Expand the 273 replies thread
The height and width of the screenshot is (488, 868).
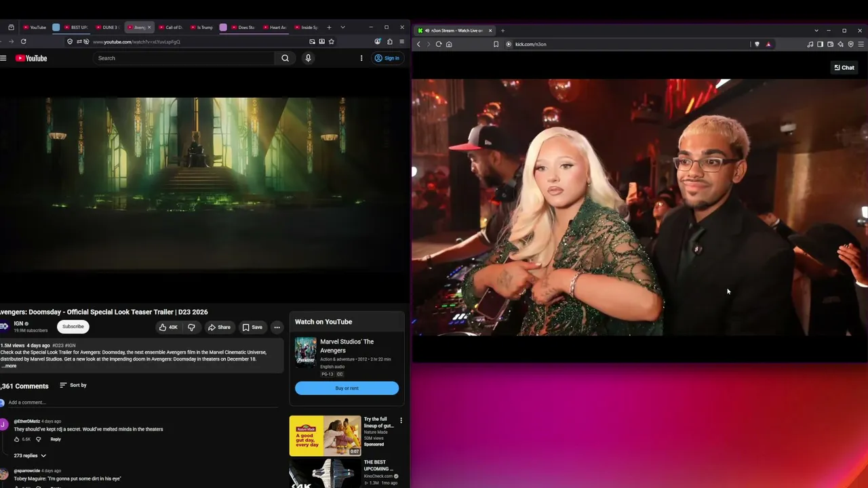point(30,455)
